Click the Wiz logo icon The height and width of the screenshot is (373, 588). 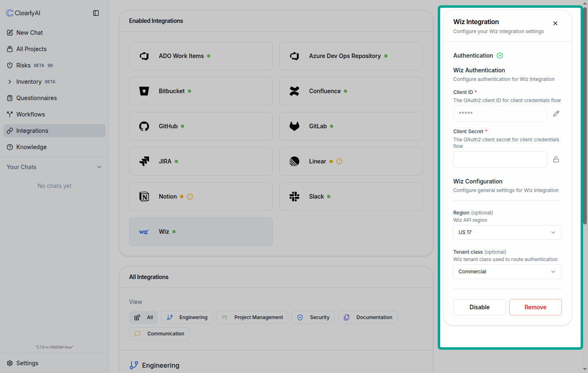144,232
